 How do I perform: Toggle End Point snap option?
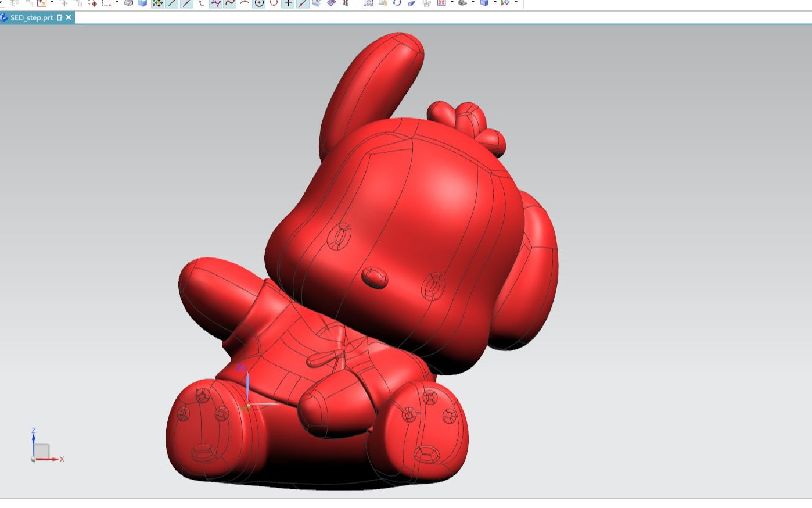(x=172, y=3)
